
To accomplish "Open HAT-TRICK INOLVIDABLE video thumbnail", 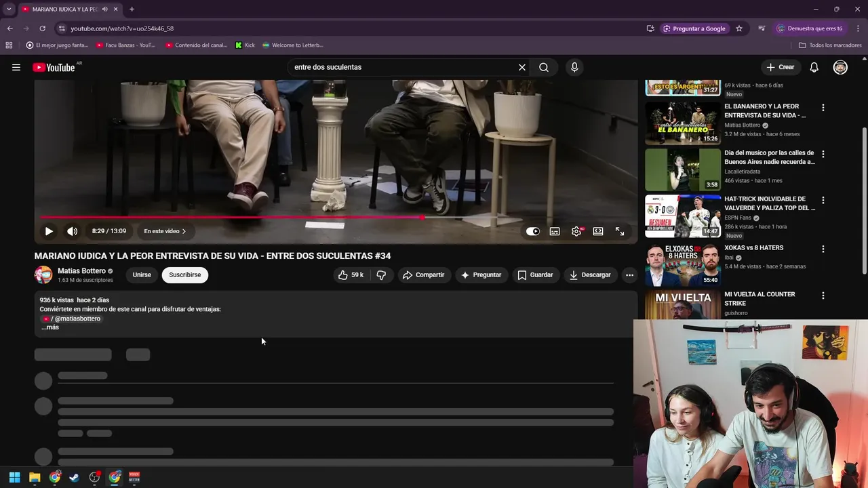I will 682,216.
